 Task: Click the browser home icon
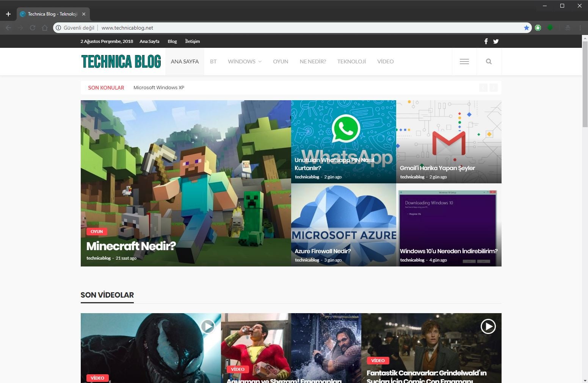point(45,28)
